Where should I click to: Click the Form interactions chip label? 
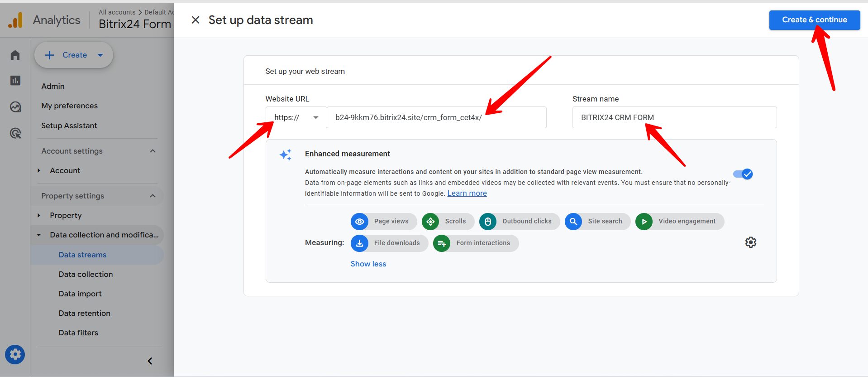tap(483, 243)
